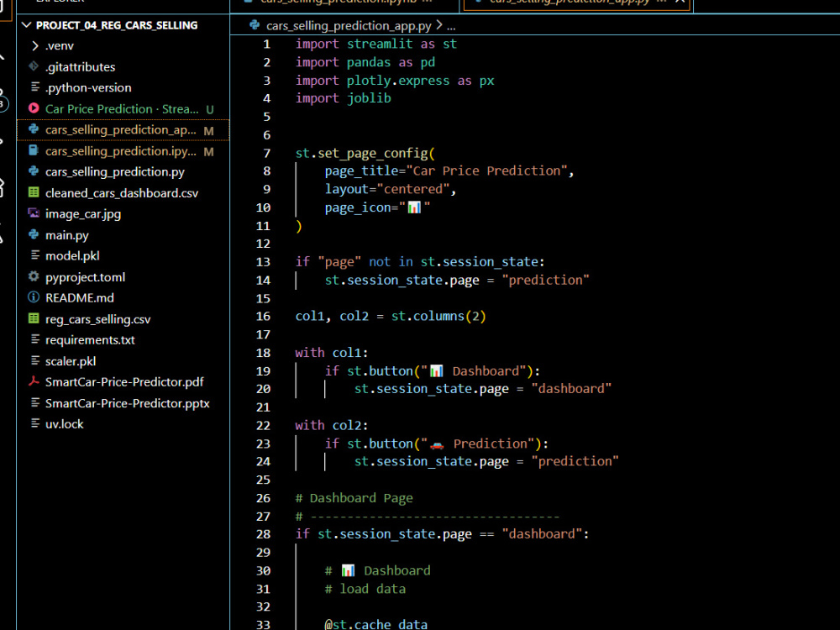Open the .gitattributes file icon
The image size is (840, 630).
coord(34,66)
